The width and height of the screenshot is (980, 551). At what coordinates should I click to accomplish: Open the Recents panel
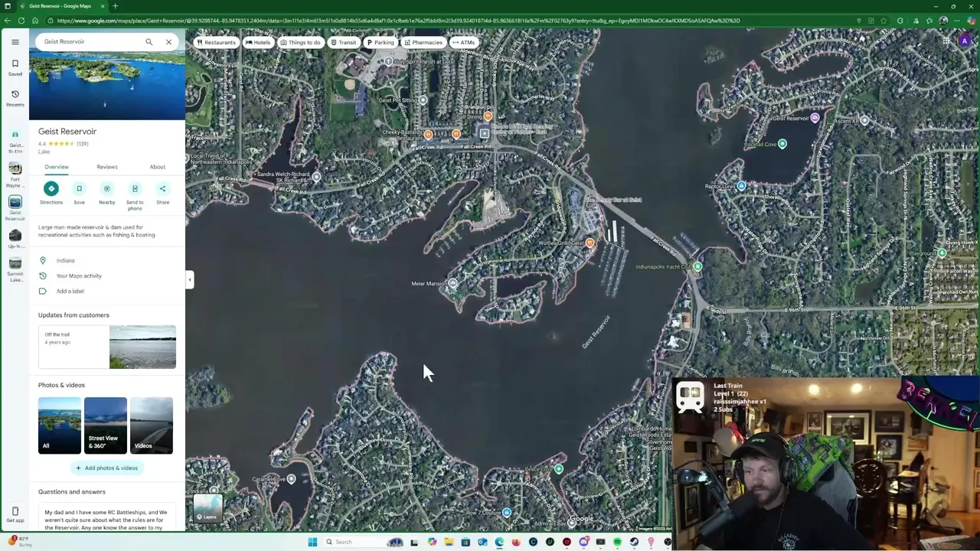[x=15, y=98]
